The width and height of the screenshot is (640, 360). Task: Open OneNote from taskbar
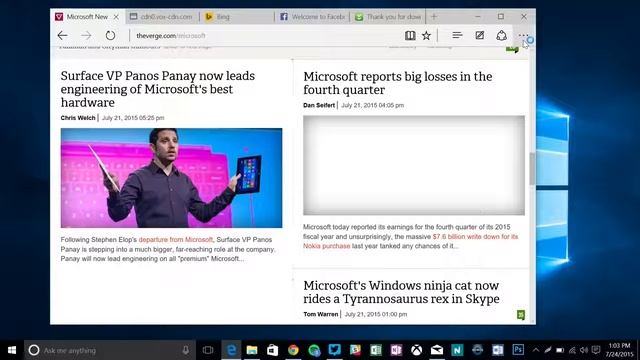coord(396,350)
